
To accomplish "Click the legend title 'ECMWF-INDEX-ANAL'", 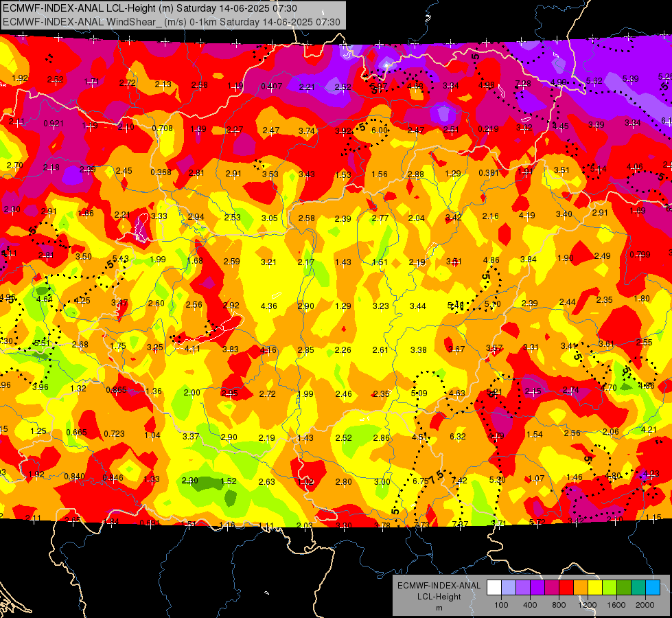I will point(439,586).
